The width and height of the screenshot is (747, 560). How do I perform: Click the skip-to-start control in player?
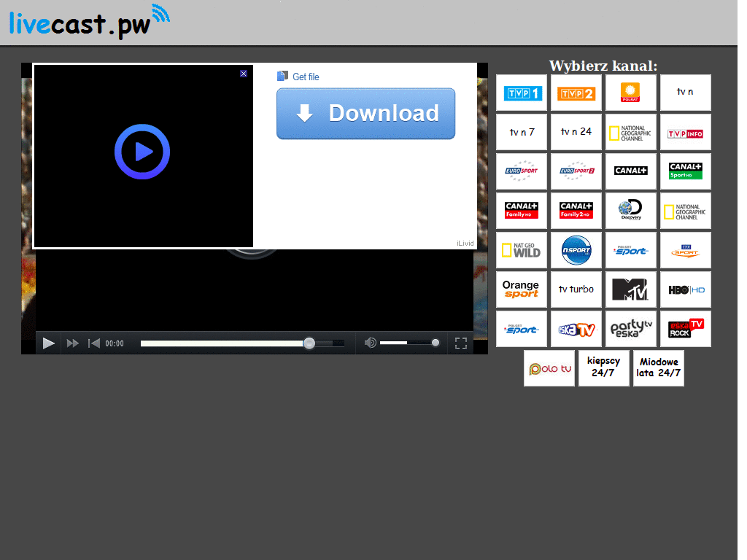click(94, 343)
